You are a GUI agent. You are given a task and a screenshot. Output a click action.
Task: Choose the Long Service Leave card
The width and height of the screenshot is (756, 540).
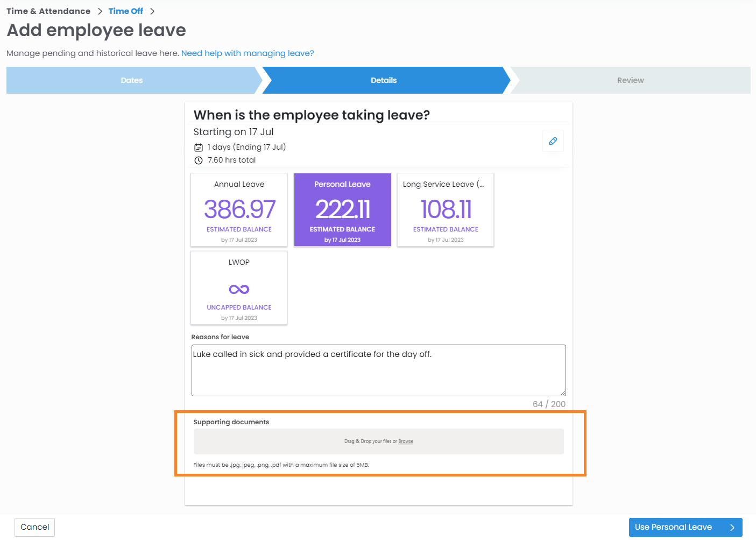[x=446, y=210]
